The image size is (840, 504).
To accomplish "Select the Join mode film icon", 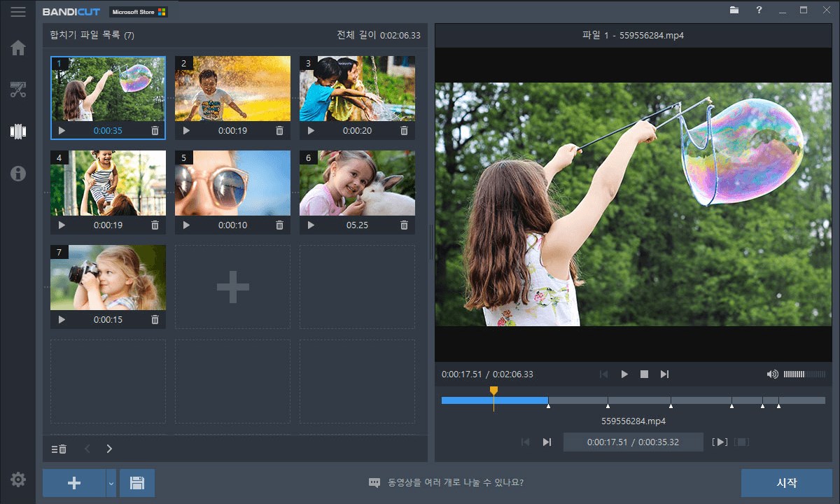I will click(18, 131).
